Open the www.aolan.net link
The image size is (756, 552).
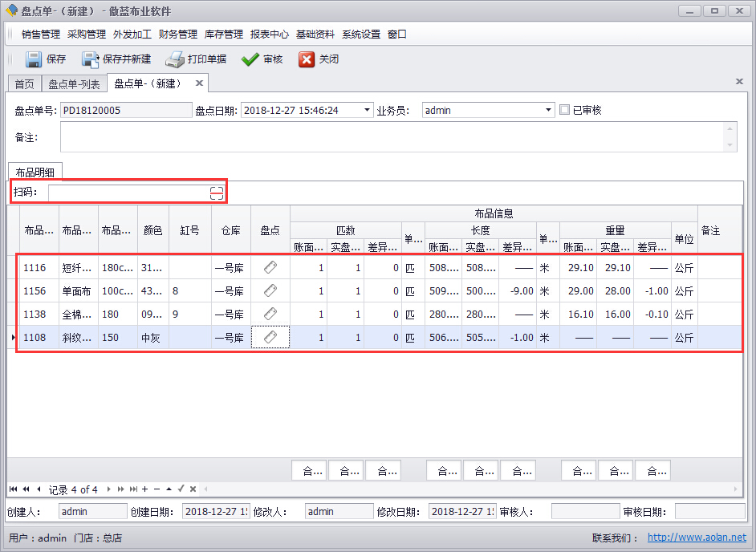pyautogui.click(x=697, y=538)
